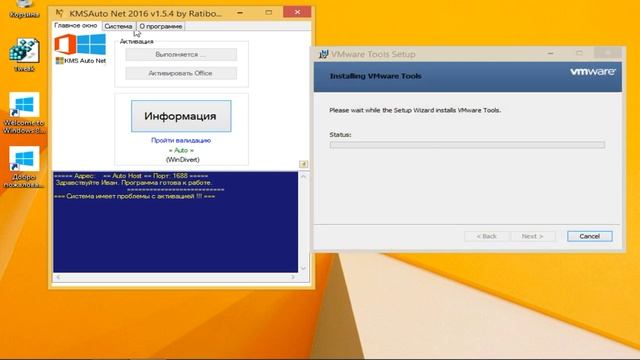Click the VMware Tools Setup title bar icon
Viewport: 640px width, 360px height.
click(323, 54)
